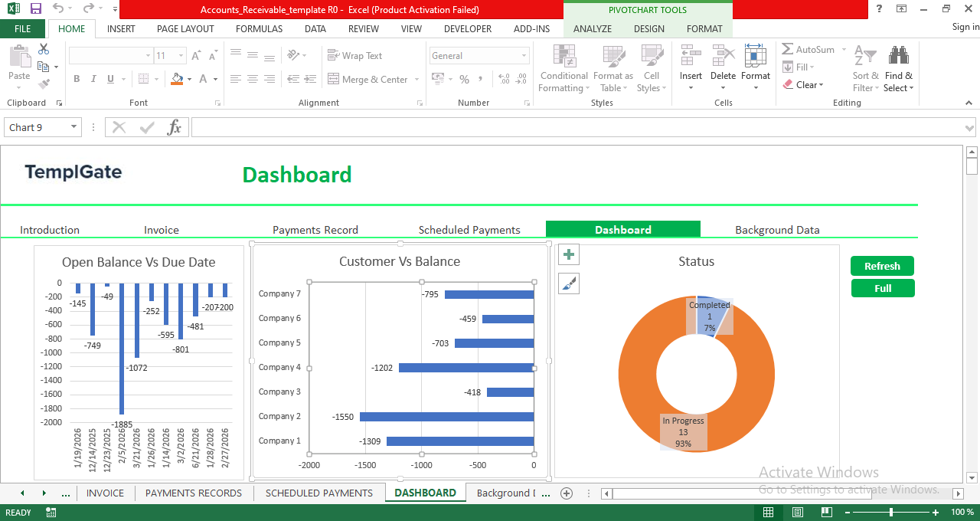The image size is (980, 521).
Task: Open the Background Data navigation link
Action: coord(777,230)
